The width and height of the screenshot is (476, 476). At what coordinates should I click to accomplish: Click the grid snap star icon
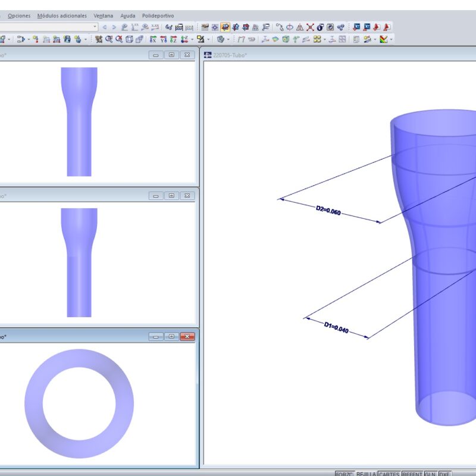click(215, 27)
